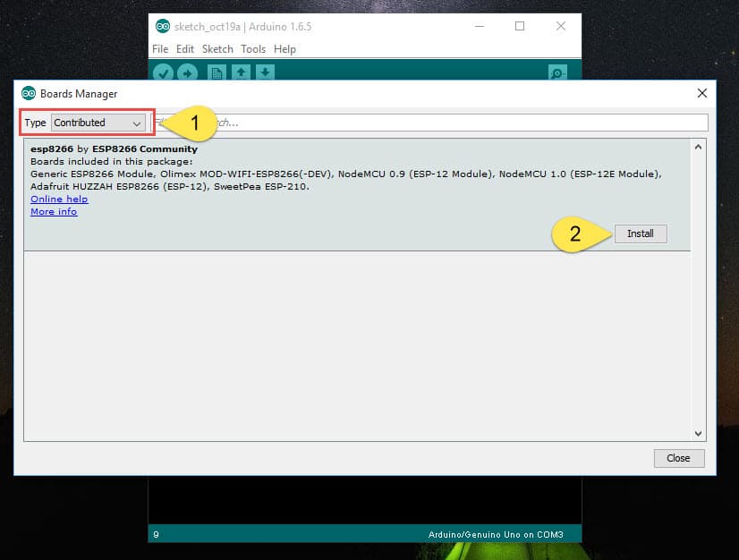739x560 pixels.
Task: Click the Arduino logo beside sketch_oct19a title
Action: coord(163,26)
